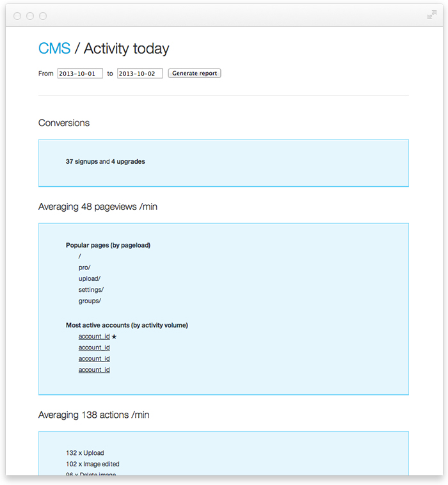Click the middle window circle button
Image resolution: width=448 pixels, height=485 pixels.
(30, 15)
